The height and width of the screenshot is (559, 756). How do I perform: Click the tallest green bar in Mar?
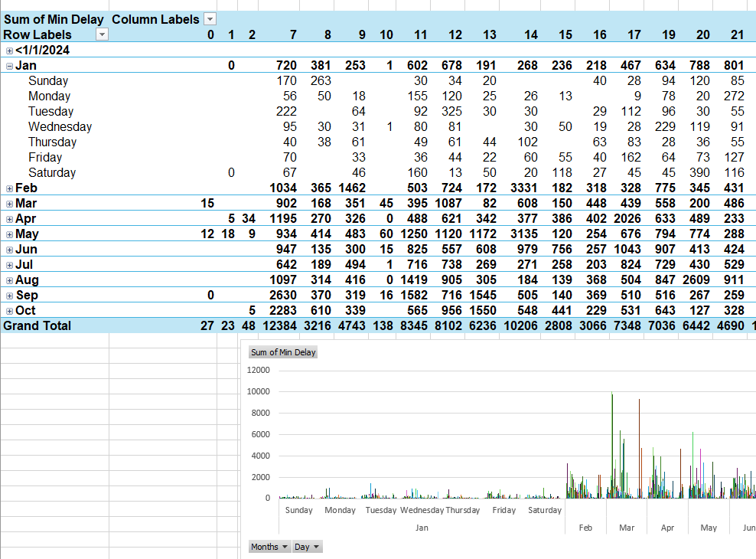pos(612,445)
